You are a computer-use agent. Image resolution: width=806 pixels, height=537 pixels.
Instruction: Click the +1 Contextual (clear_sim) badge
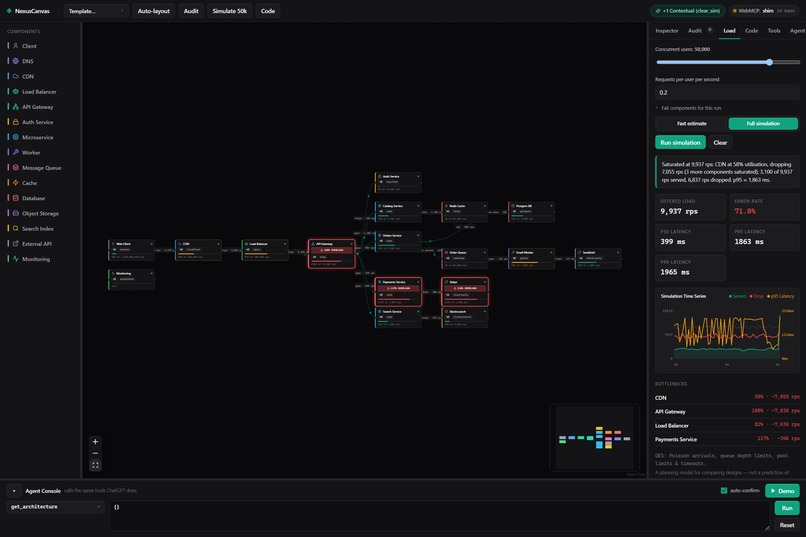688,11
